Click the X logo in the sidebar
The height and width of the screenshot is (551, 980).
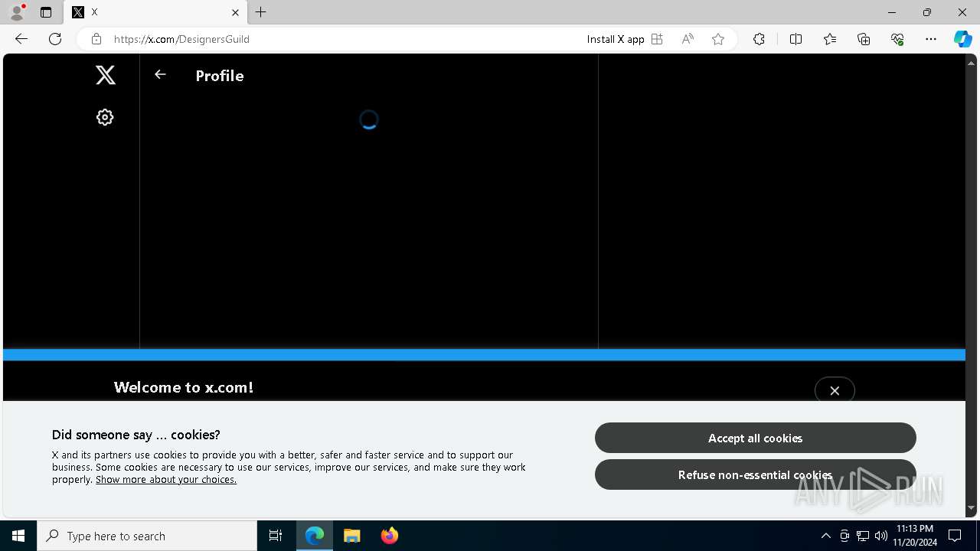(106, 74)
